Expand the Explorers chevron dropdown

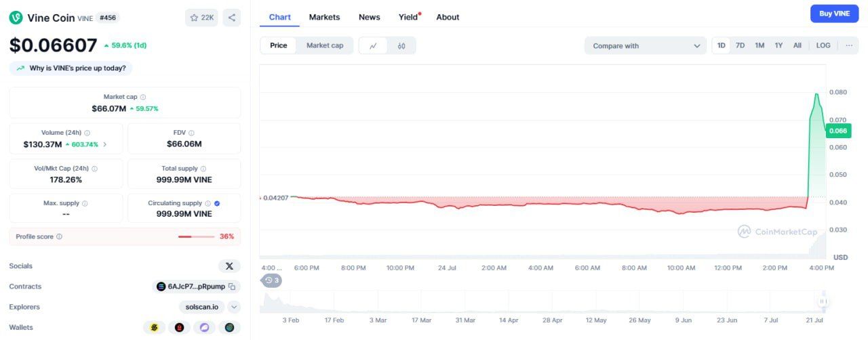tap(234, 307)
